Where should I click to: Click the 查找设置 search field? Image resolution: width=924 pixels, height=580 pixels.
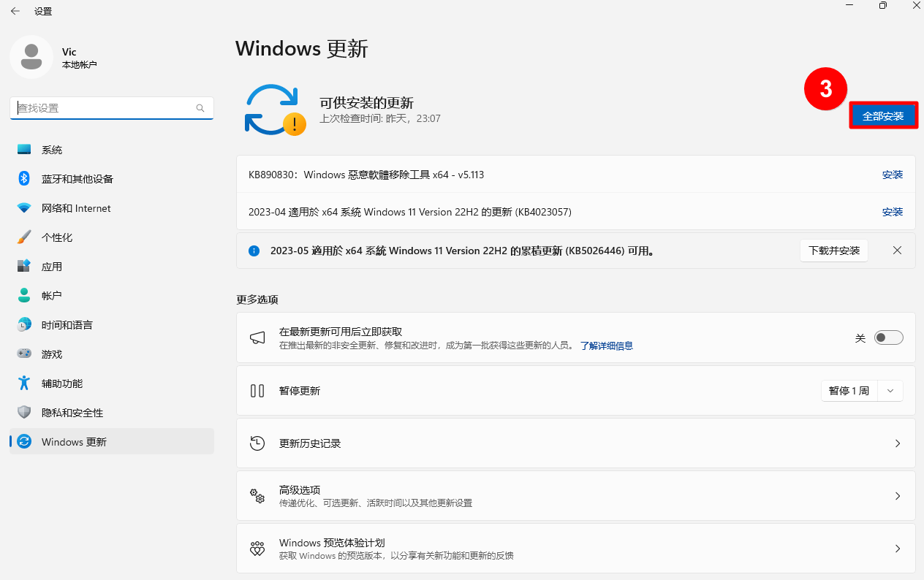point(102,108)
